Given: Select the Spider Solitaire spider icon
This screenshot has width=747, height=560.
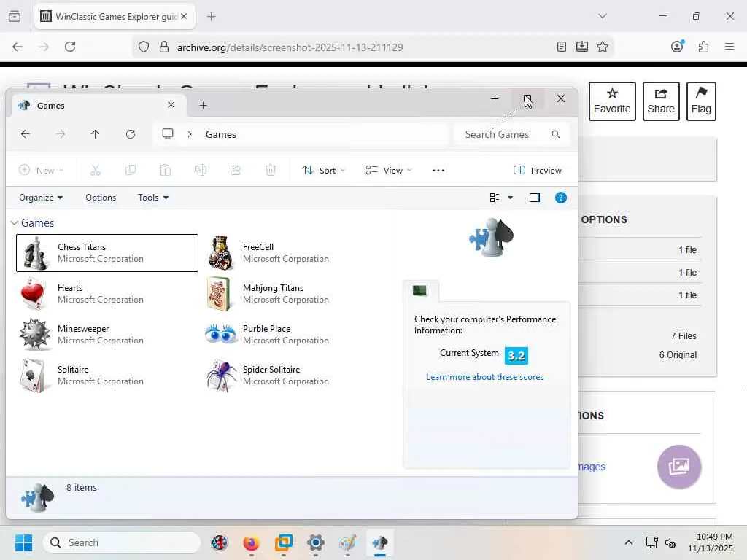Looking at the screenshot, I should (222, 376).
